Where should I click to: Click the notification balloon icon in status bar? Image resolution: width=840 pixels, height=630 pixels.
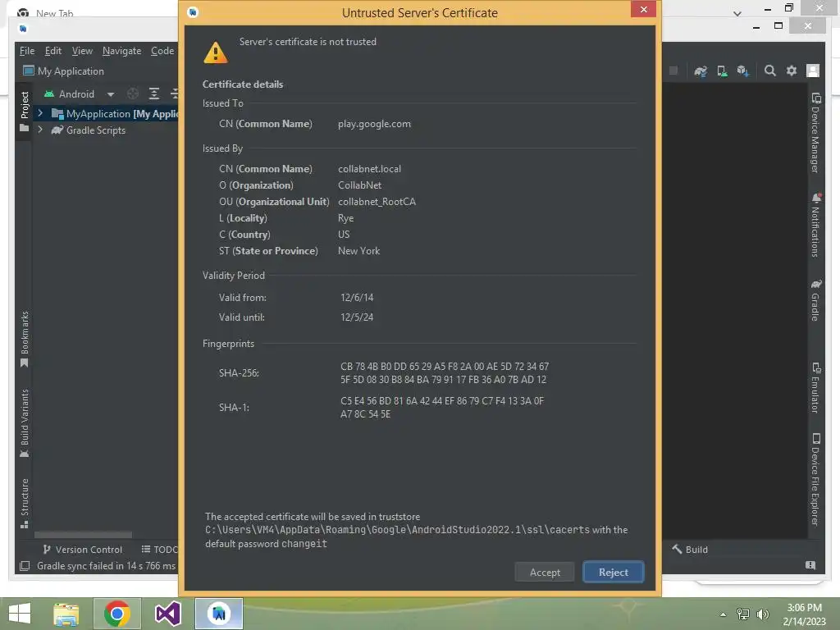point(810,565)
